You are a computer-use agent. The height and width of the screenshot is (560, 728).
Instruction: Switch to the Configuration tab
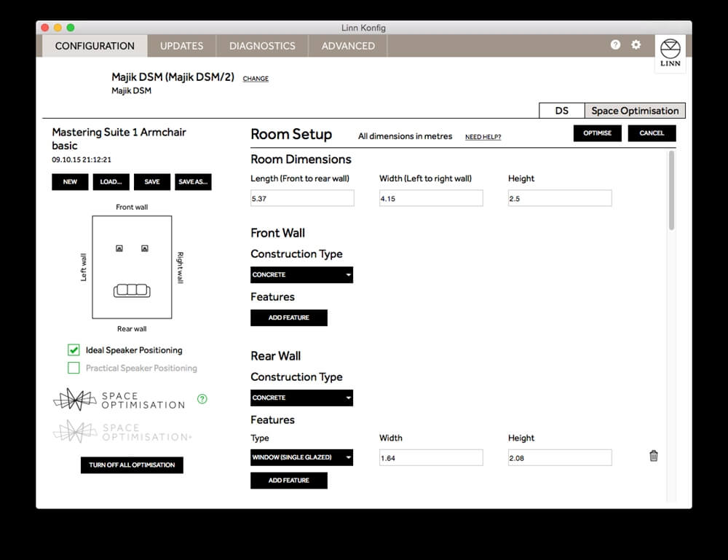coord(95,46)
